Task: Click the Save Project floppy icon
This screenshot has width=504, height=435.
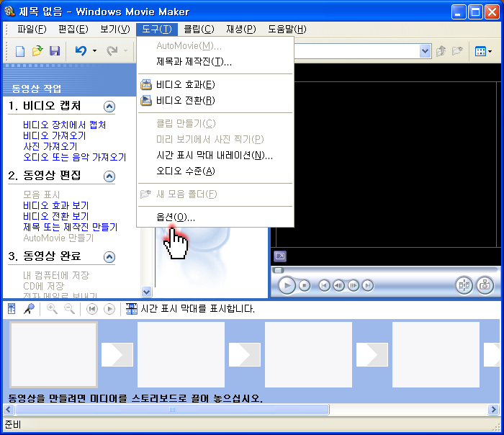Action: click(55, 51)
